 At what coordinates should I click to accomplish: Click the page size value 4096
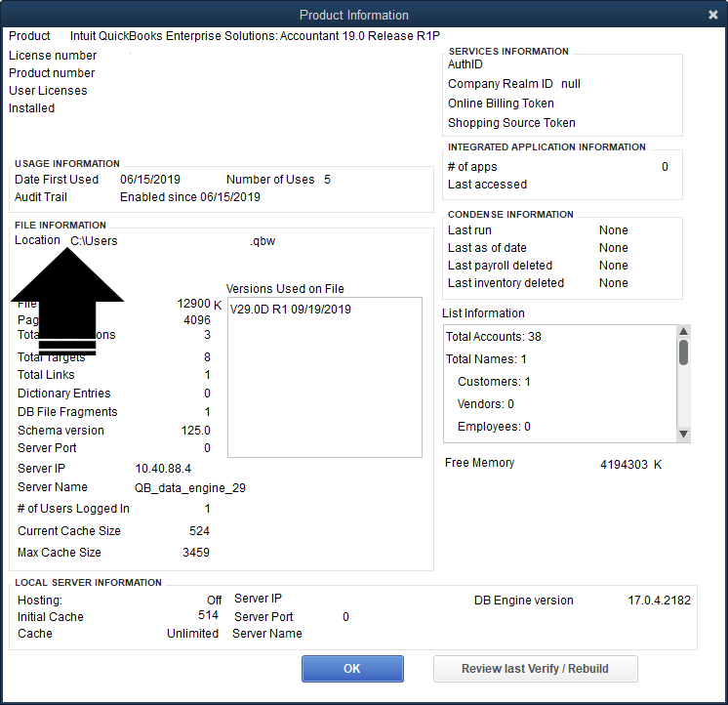pyautogui.click(x=197, y=320)
